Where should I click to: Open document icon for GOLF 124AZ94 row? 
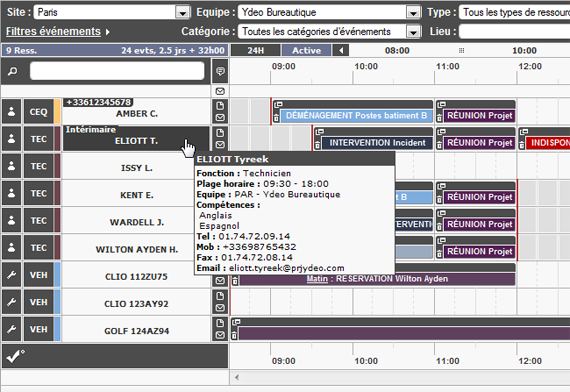pos(220,323)
